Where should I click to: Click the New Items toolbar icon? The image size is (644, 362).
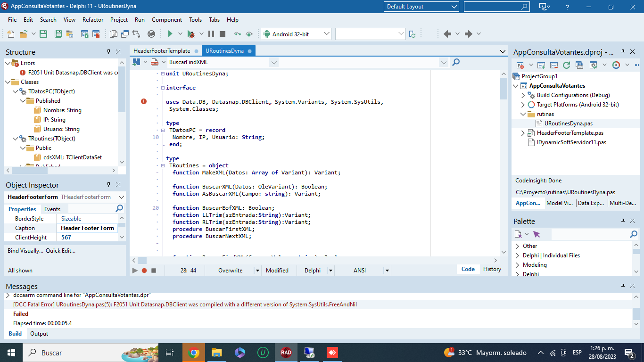[x=10, y=34]
